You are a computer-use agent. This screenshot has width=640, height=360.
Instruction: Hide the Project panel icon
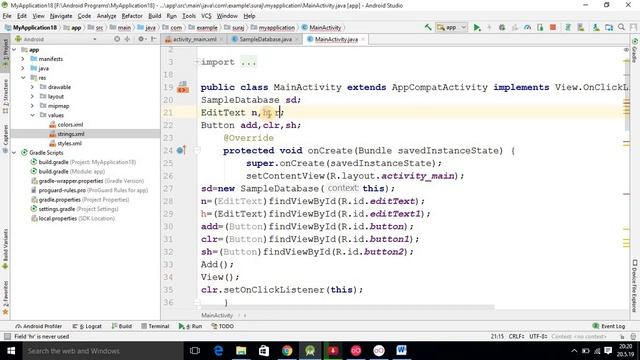coord(153,39)
